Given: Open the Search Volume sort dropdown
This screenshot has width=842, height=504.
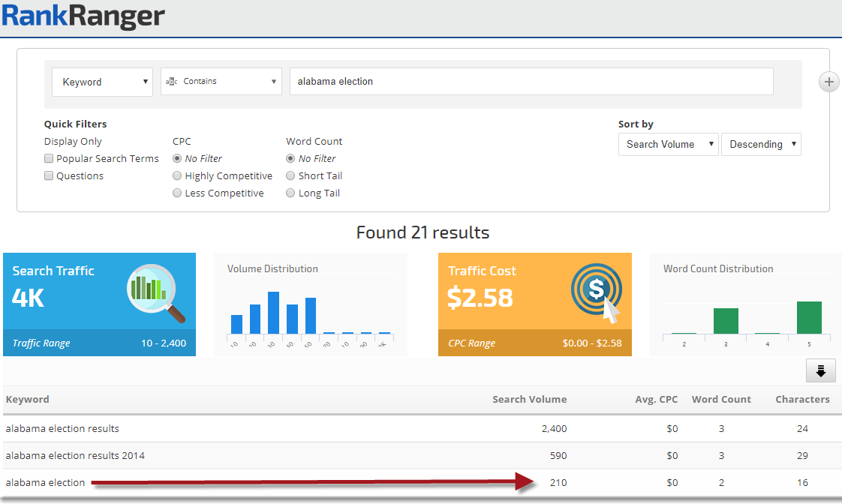Looking at the screenshot, I should pos(668,145).
